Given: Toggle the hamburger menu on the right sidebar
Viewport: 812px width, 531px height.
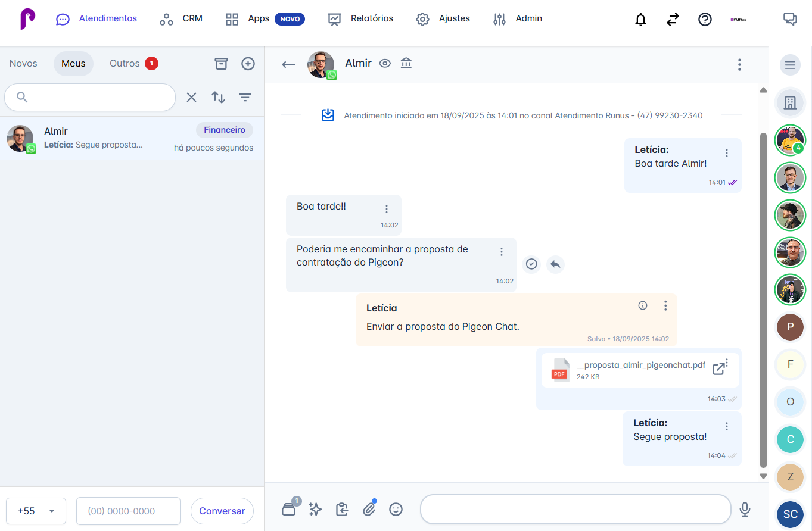Looking at the screenshot, I should (x=790, y=64).
